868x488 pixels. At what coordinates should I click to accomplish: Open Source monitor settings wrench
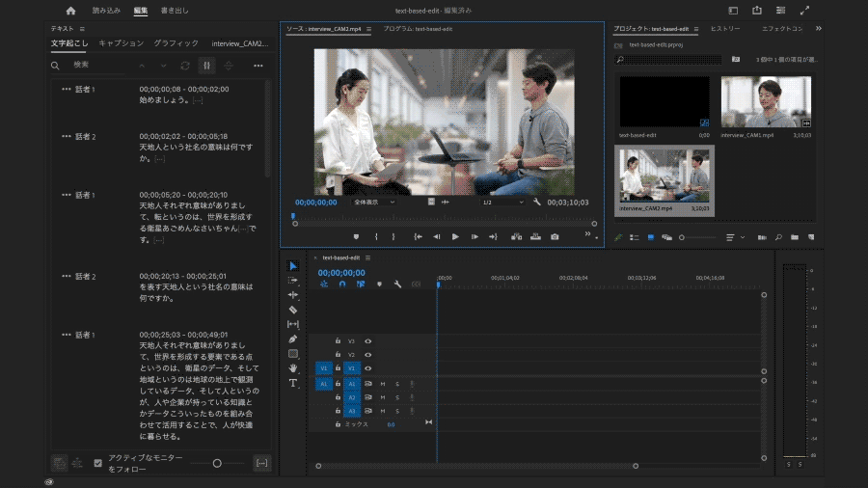click(x=536, y=202)
